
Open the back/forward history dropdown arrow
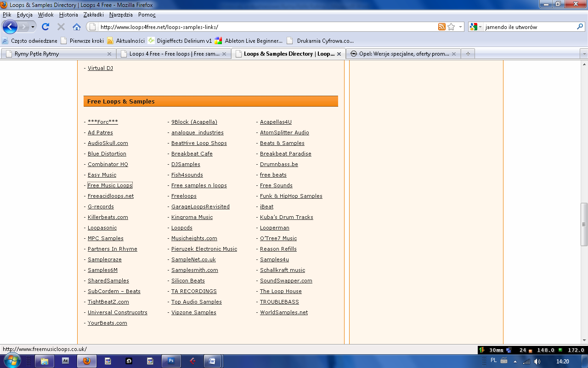(33, 27)
